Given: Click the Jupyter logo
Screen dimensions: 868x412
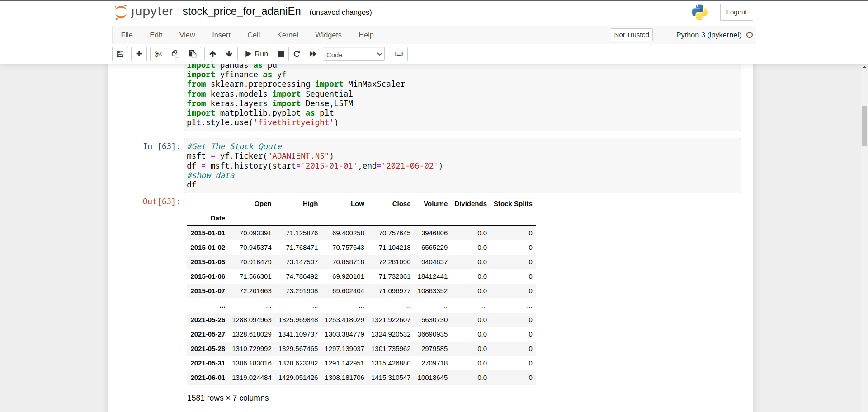Looking at the screenshot, I should [144, 12].
